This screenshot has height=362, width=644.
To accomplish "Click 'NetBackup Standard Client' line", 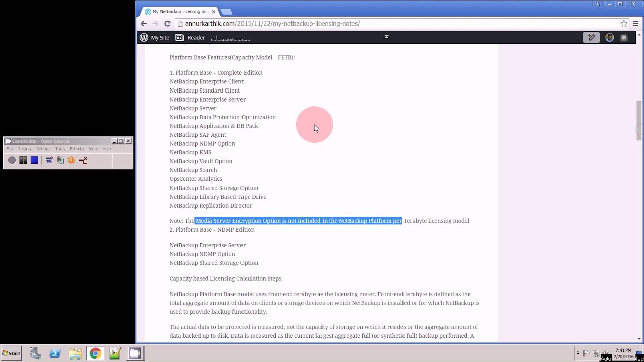I will point(205,90).
